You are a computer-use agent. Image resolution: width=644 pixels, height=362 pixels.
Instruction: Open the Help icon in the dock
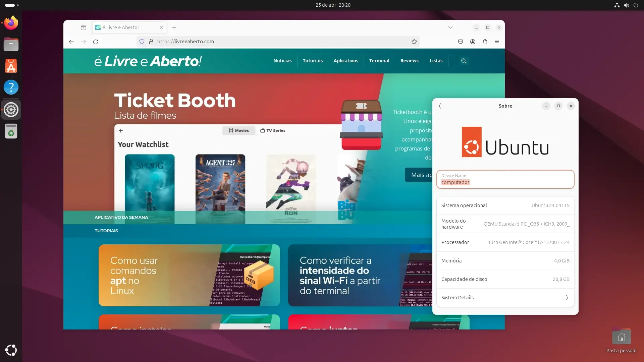11,87
